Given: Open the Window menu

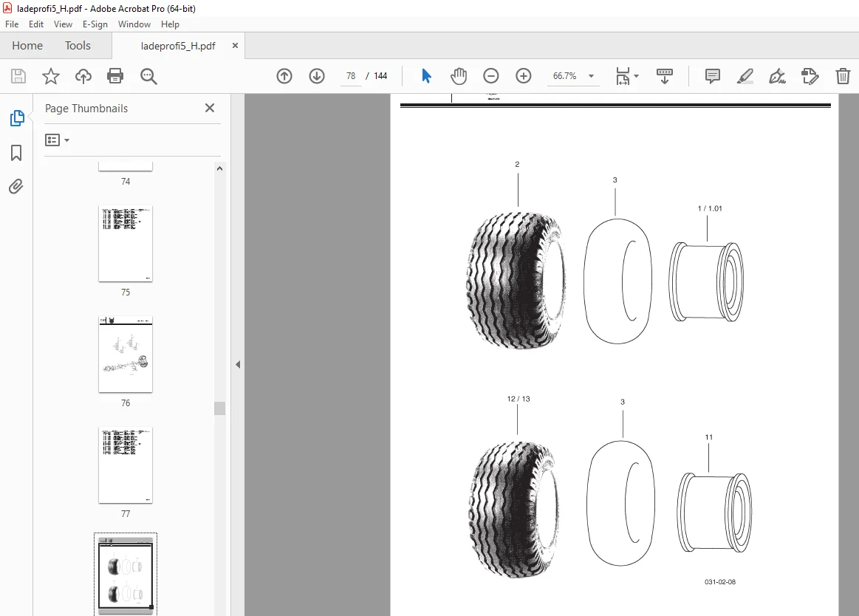Looking at the screenshot, I should (x=134, y=24).
